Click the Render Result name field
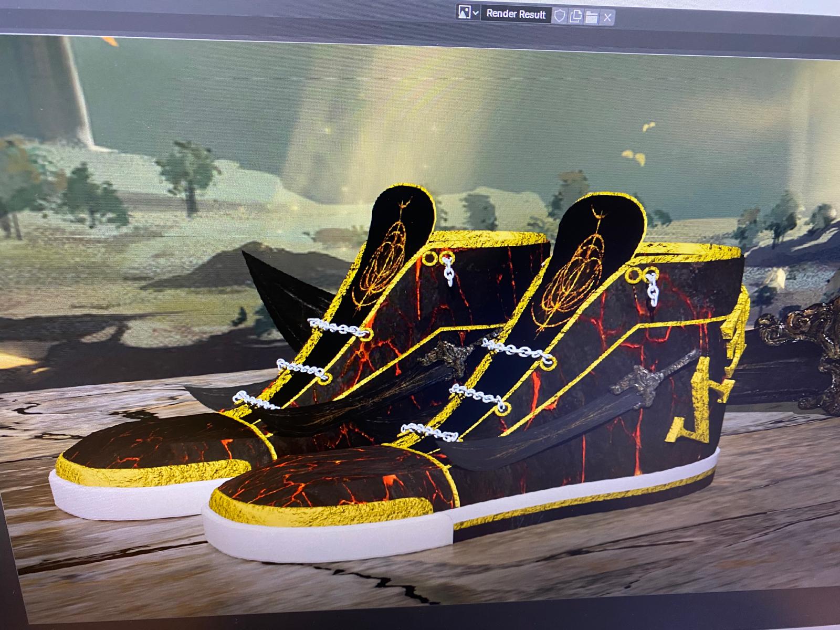The width and height of the screenshot is (840, 630). [x=516, y=15]
